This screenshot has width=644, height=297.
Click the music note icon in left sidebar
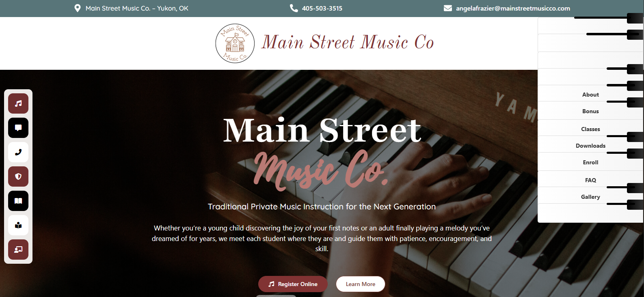coord(18,103)
